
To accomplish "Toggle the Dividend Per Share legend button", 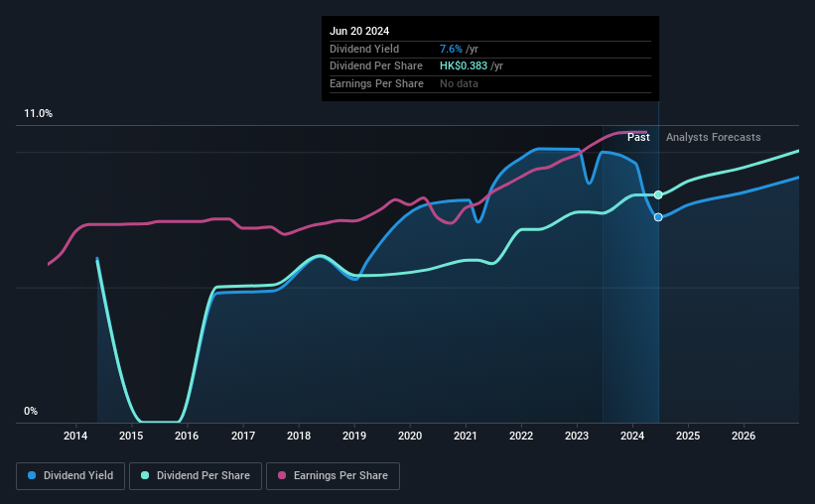I will pyautogui.click(x=196, y=476).
